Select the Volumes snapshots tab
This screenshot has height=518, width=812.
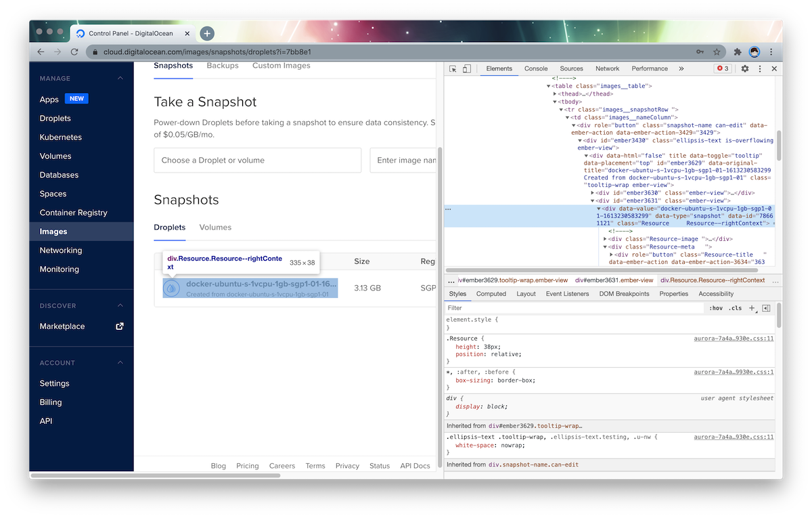click(x=215, y=228)
